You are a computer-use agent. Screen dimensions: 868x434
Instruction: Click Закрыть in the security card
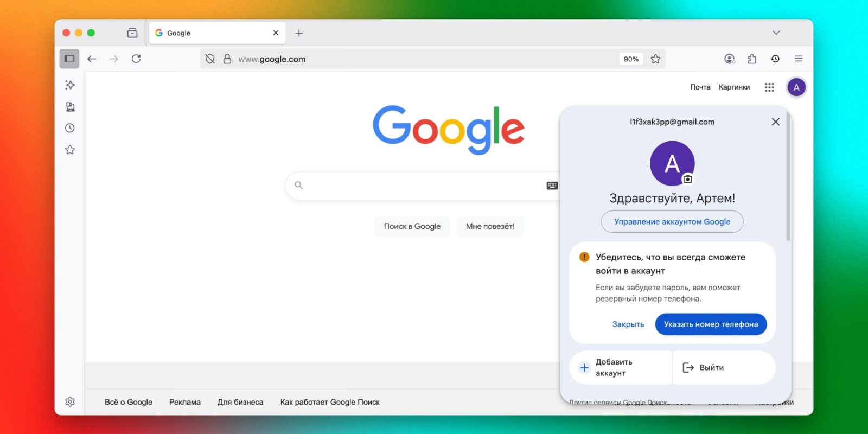click(x=628, y=324)
